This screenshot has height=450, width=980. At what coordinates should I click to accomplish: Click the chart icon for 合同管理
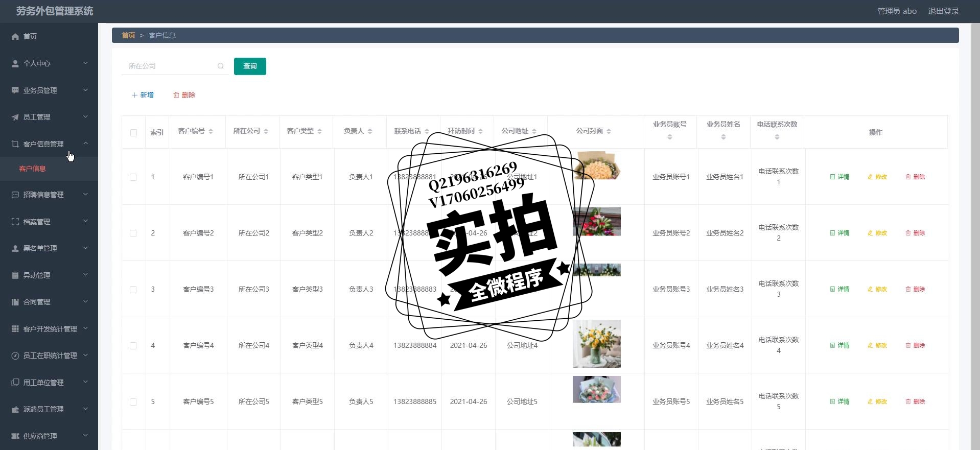pyautogui.click(x=15, y=302)
